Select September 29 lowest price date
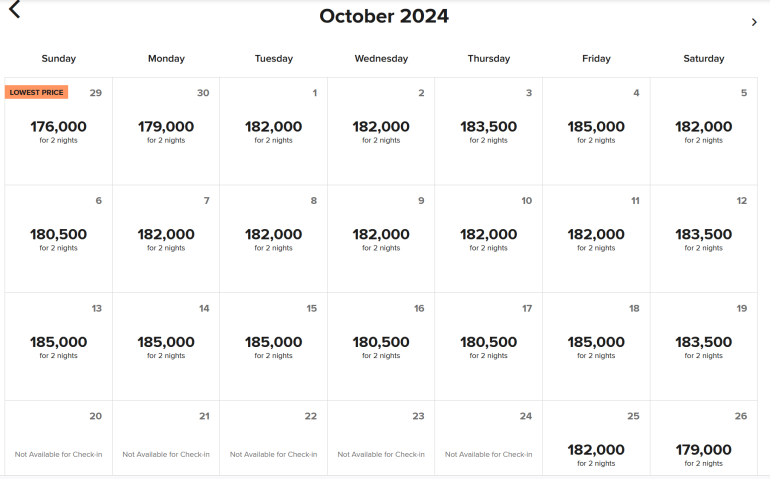Screen dimensions: 770x479 (58, 131)
